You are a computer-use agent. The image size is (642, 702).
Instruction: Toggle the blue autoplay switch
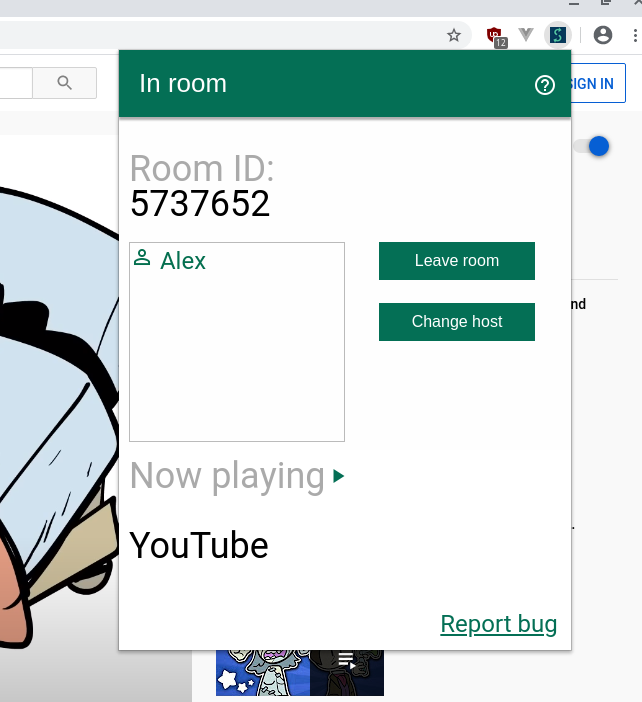tap(592, 146)
